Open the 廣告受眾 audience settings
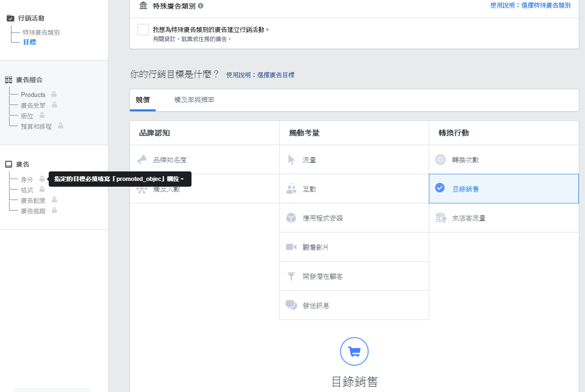This screenshot has height=392, width=585. point(33,105)
